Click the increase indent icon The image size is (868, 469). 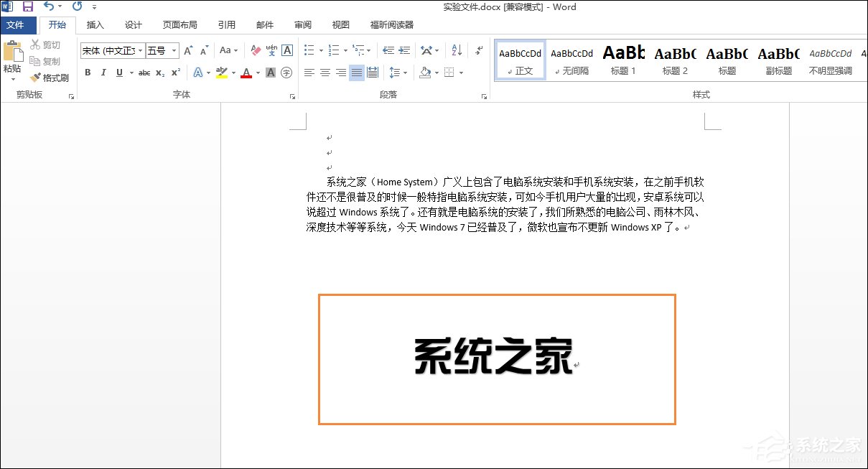404,50
